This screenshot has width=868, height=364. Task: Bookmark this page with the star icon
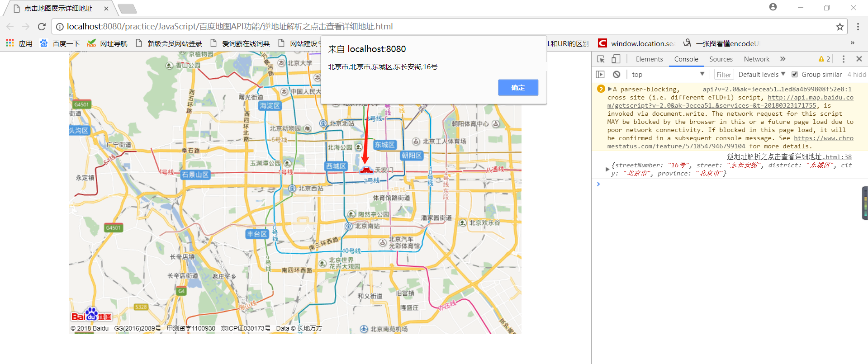coord(840,27)
